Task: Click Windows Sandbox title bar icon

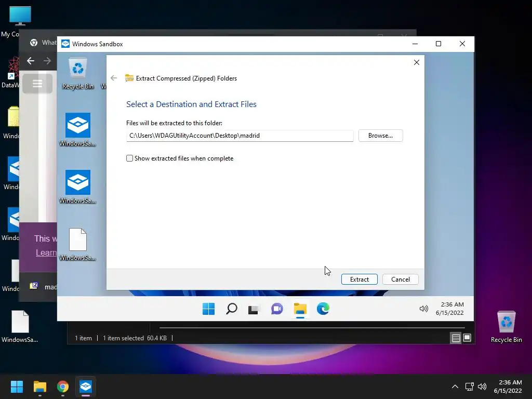Action: click(65, 44)
